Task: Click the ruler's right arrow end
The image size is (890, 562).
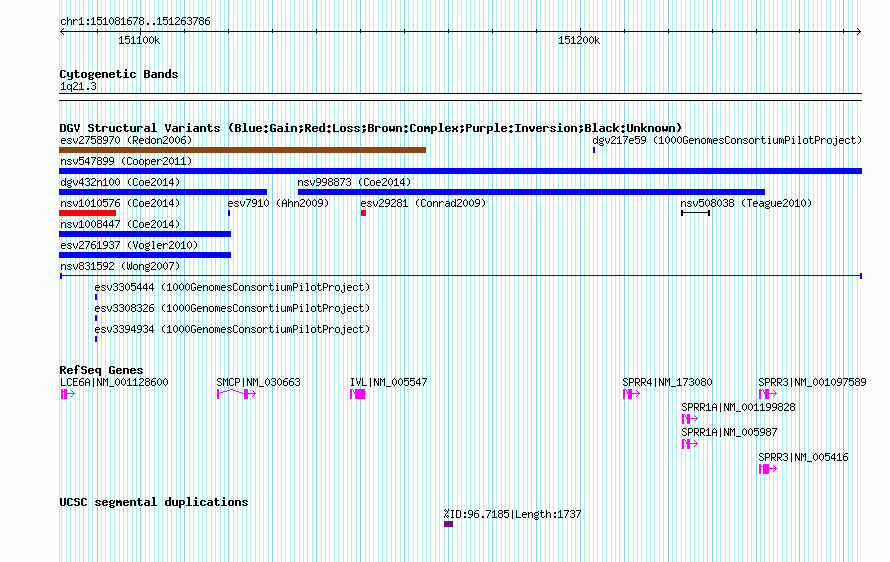Action: point(859,32)
